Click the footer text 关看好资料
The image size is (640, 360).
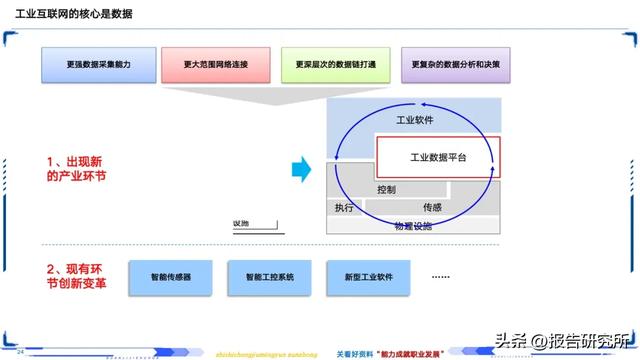355,354
